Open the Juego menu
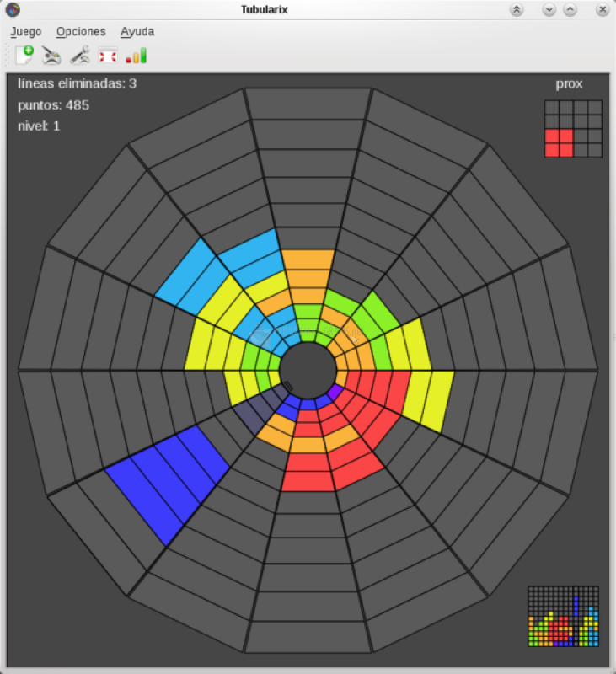 click(x=26, y=32)
